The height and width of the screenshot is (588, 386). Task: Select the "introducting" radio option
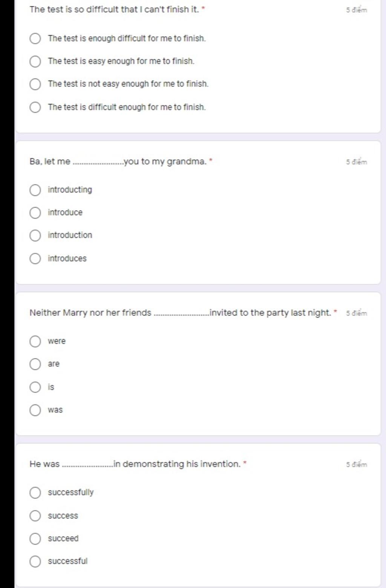coord(35,190)
